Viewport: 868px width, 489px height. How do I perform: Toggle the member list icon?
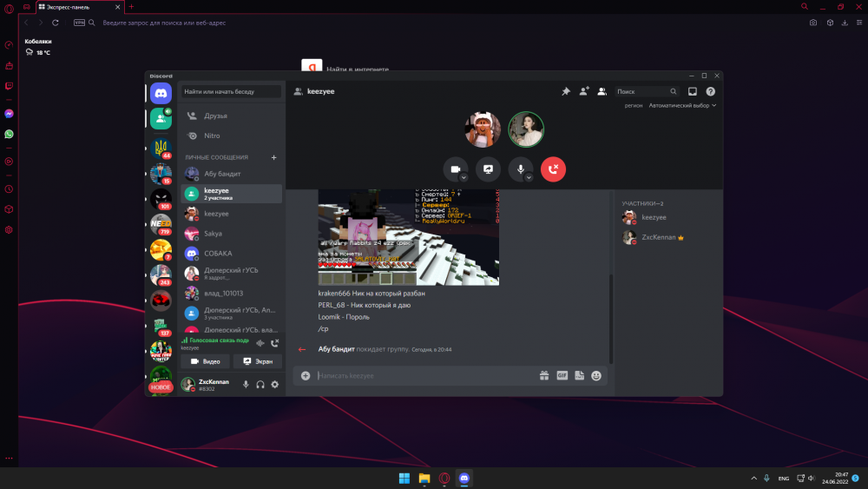tap(602, 91)
